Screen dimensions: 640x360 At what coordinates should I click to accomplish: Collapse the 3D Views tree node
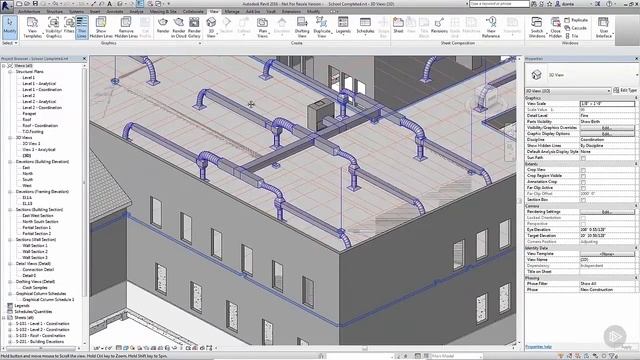pos(10,138)
